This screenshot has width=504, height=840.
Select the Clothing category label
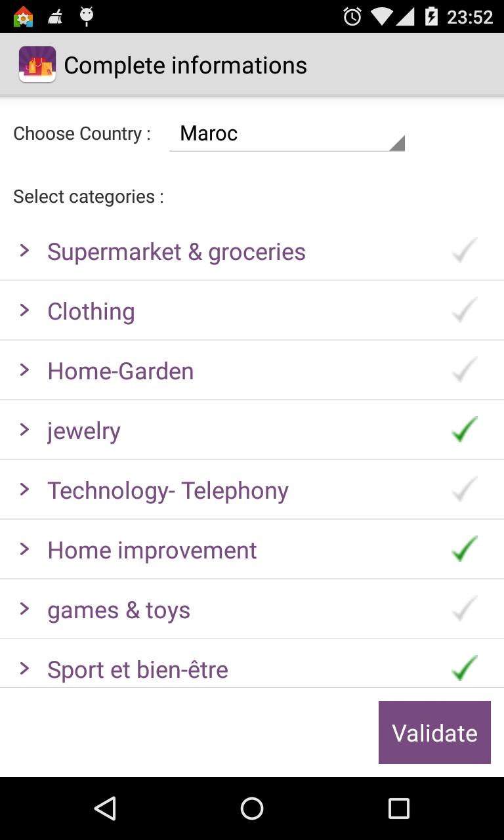(x=91, y=311)
